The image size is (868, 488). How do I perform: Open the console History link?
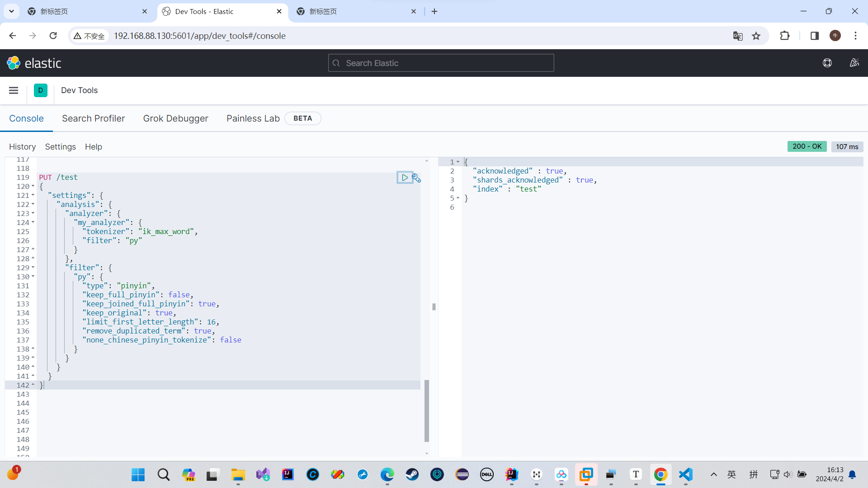(22, 147)
